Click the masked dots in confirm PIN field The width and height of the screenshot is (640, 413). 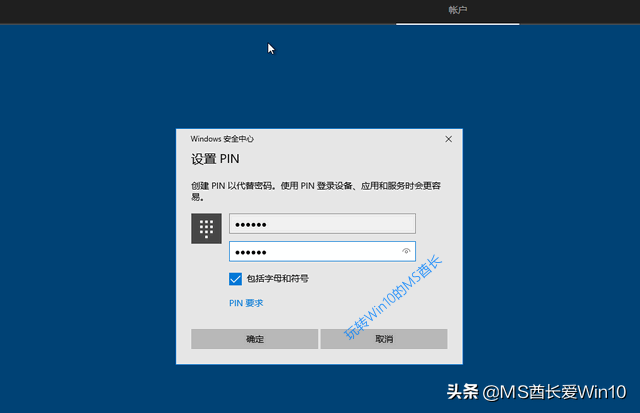tap(257, 252)
